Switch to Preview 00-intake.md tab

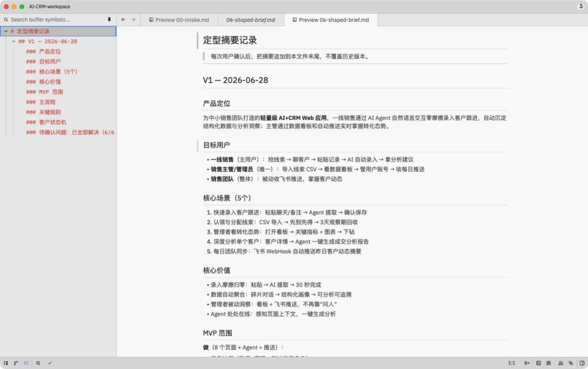coord(179,20)
